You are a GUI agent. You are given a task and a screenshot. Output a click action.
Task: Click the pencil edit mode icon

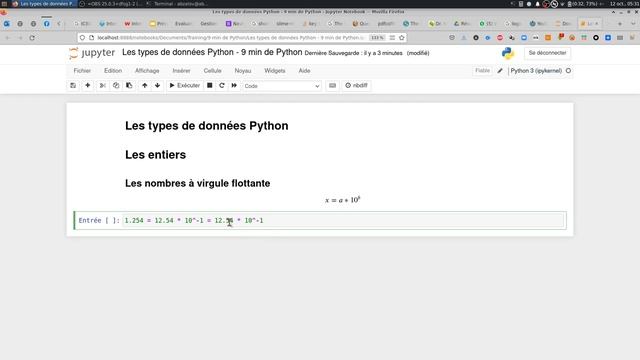pyautogui.click(x=500, y=71)
